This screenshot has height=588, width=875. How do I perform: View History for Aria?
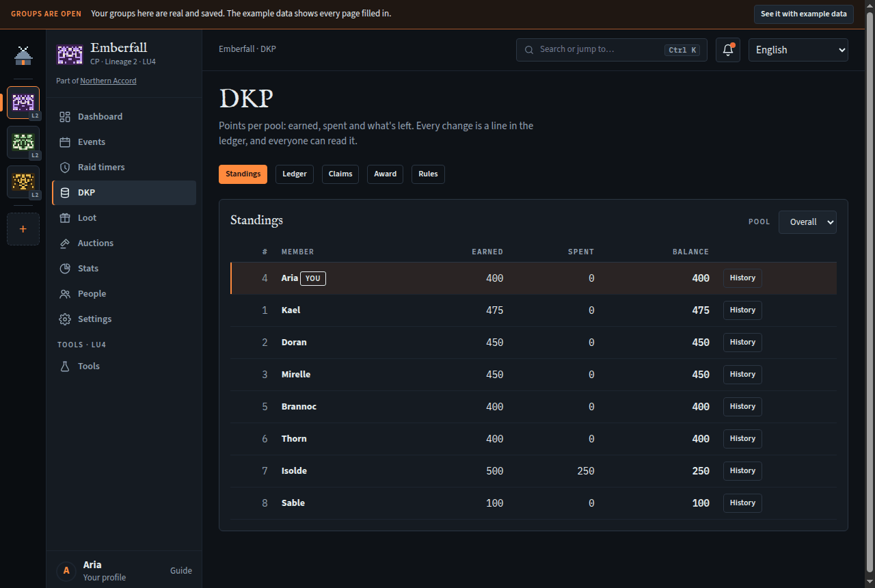coord(742,278)
